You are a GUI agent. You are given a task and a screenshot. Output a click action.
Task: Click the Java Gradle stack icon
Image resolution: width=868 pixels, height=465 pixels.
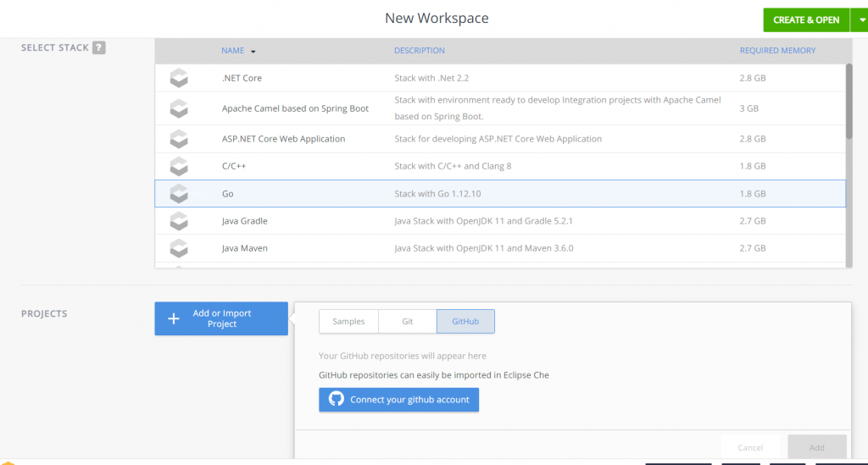click(x=178, y=221)
